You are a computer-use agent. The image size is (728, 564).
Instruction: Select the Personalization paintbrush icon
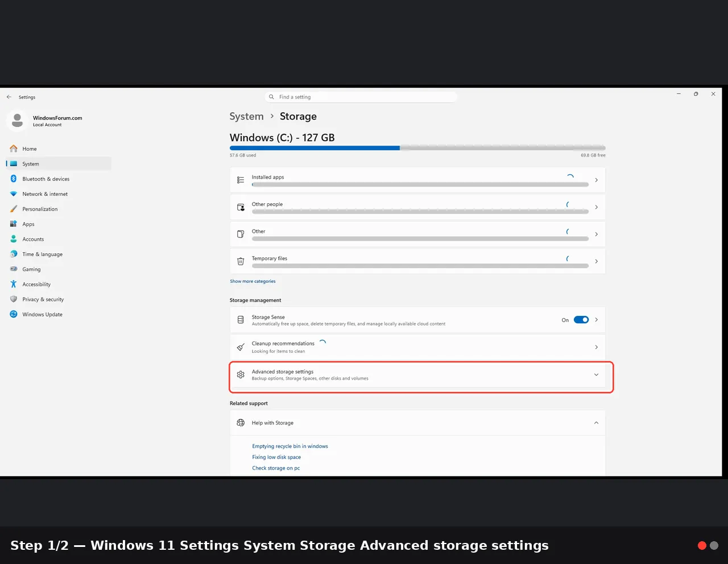point(14,209)
